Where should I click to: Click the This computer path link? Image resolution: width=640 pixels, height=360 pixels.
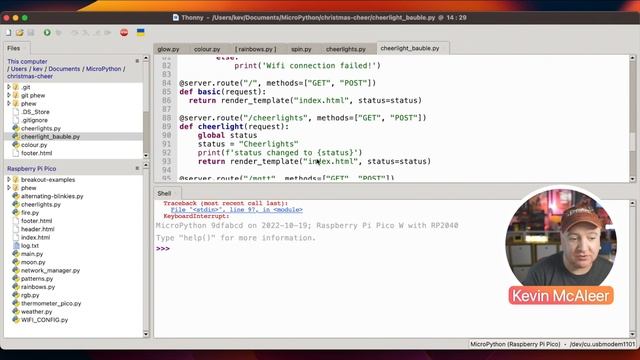click(x=27, y=61)
